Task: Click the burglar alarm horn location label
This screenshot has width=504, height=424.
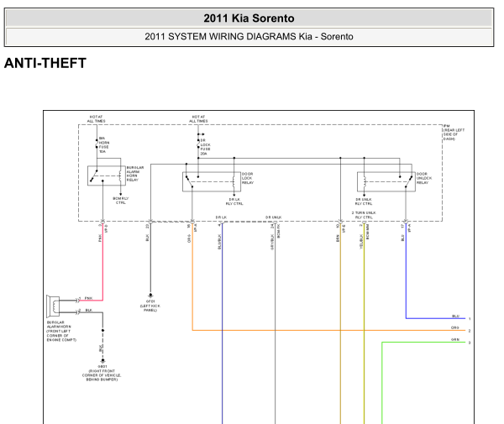Action: click(61, 331)
